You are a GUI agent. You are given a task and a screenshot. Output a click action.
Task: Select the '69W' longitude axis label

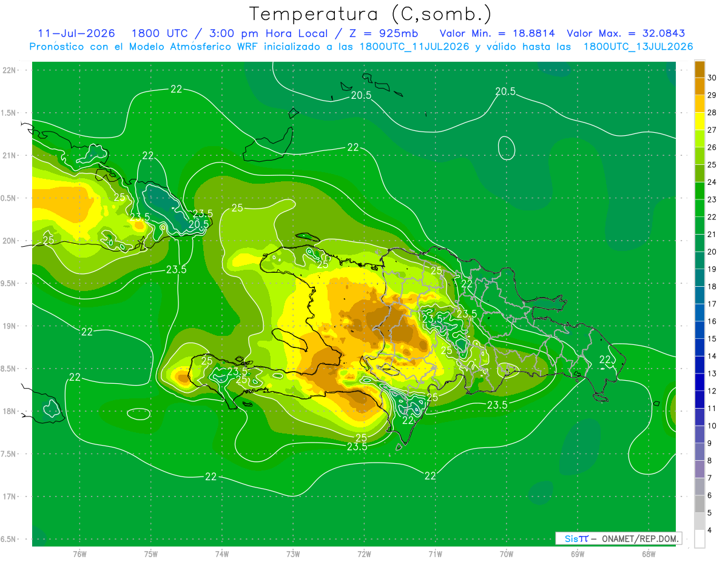point(577,554)
